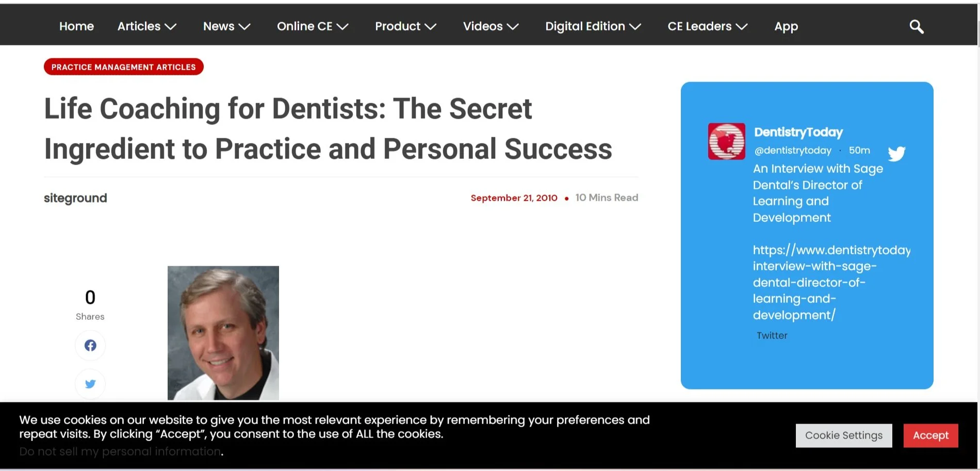Open the site search magnifier icon
Viewport: 980px width, 471px height.
[916, 26]
